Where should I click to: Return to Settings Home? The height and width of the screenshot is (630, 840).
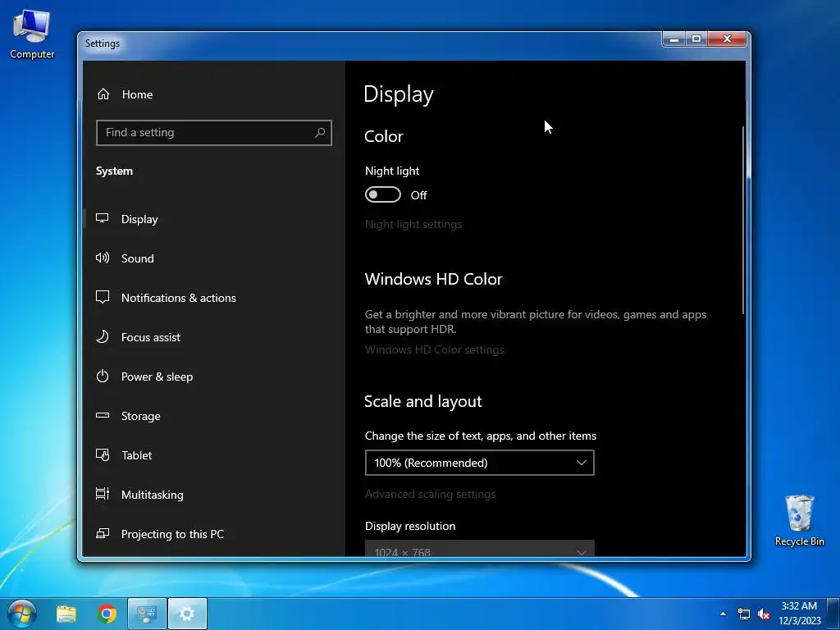click(214, 94)
